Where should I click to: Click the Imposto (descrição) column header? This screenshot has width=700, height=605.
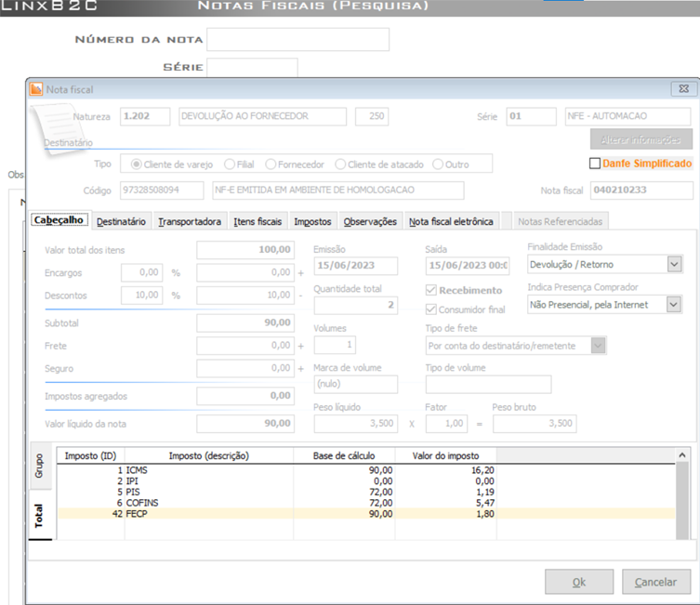coord(209,455)
